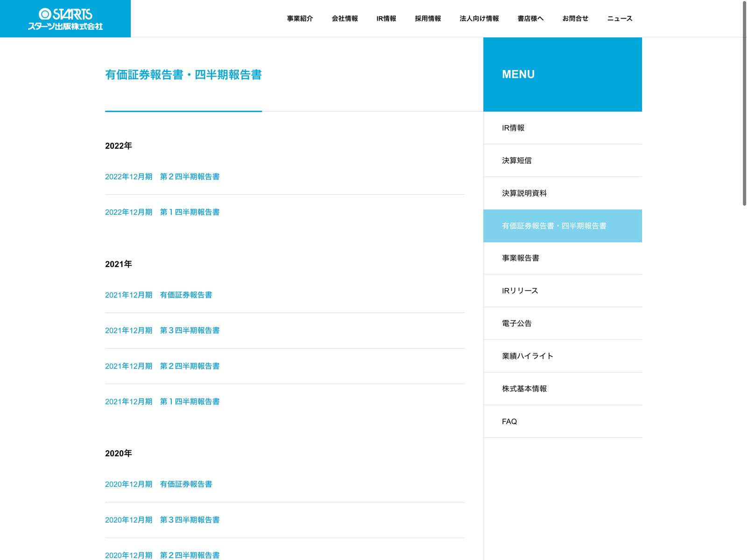Open 2021年12月期 有価証券報告書 link
Viewport: 747px width, 560px height.
158,295
